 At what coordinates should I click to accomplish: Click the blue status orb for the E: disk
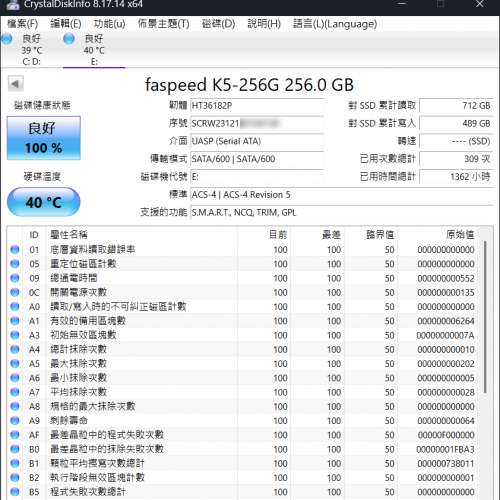pos(69,39)
